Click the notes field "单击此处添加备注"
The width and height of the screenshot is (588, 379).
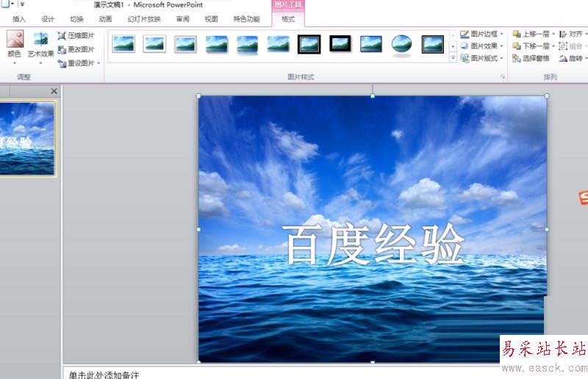(104, 375)
